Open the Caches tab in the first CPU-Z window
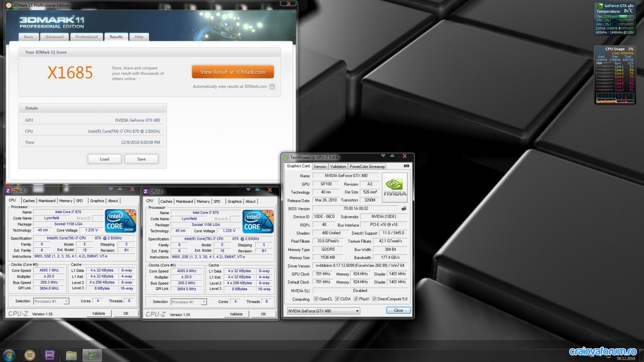644x362 pixels. pos(29,201)
